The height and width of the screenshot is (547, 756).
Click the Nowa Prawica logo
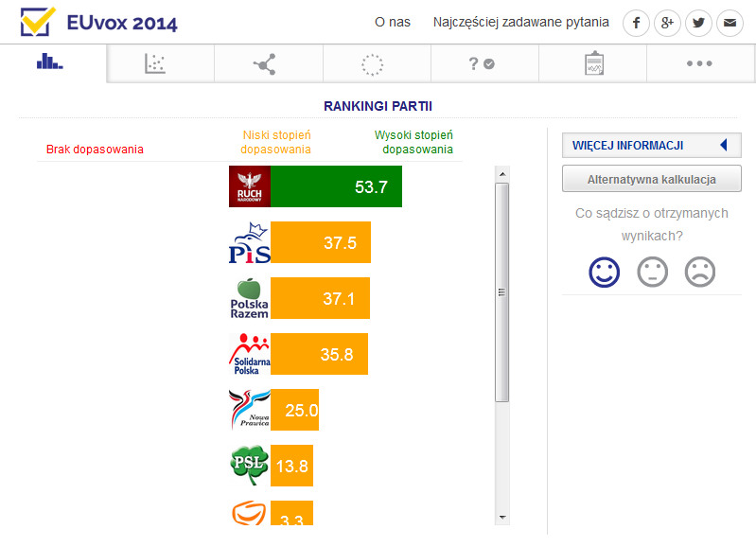[250, 410]
